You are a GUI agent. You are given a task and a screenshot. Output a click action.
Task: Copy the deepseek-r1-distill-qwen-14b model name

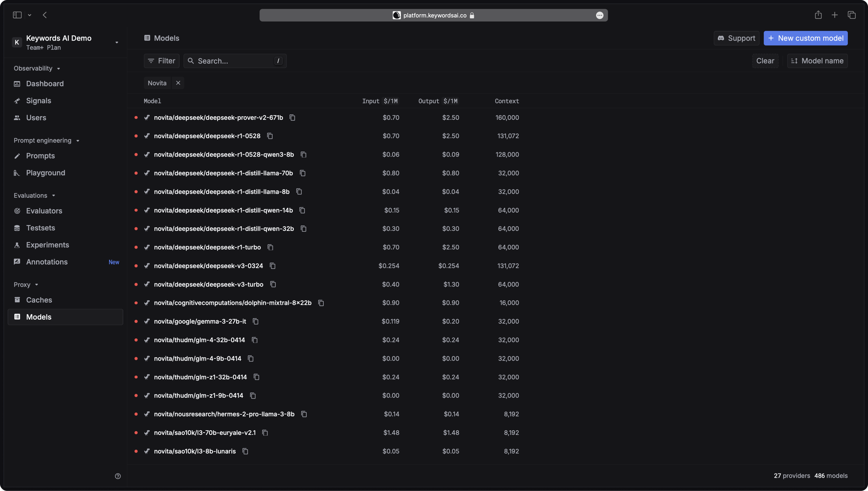coord(302,210)
